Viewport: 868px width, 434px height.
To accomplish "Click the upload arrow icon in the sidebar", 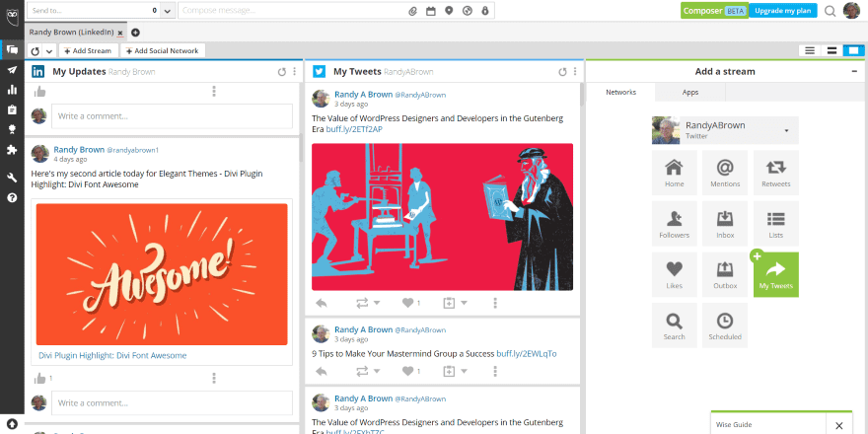I will (x=12, y=424).
